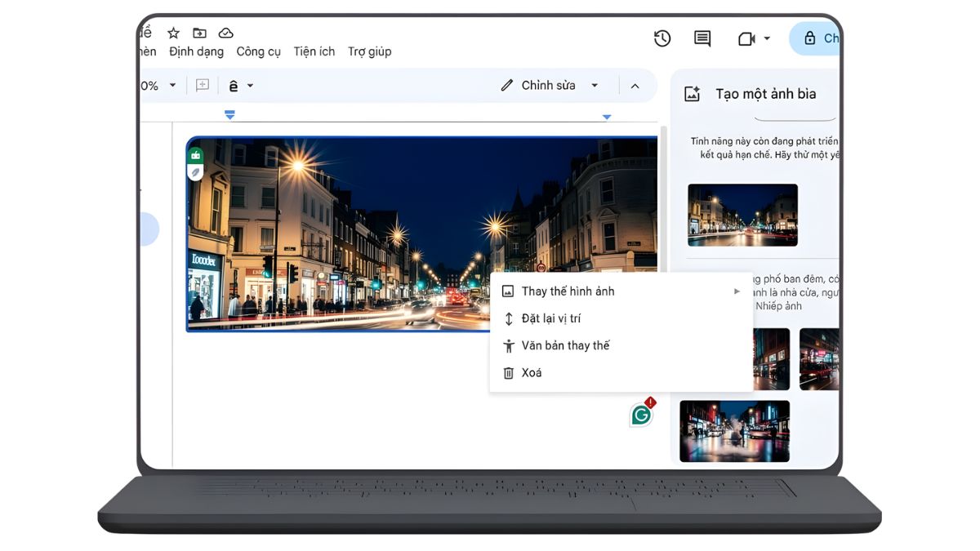Collapse the toolbar with the chevron
This screenshot has width=980, height=551.
[635, 85]
